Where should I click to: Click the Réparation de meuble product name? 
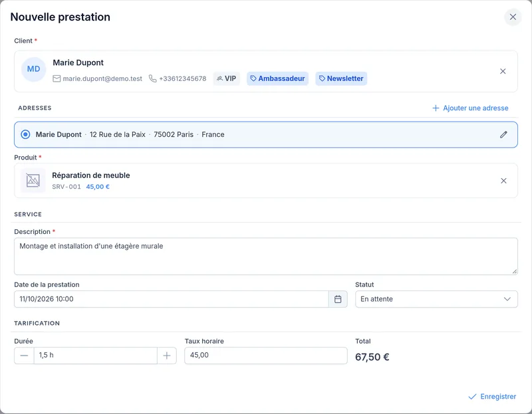[91, 175]
